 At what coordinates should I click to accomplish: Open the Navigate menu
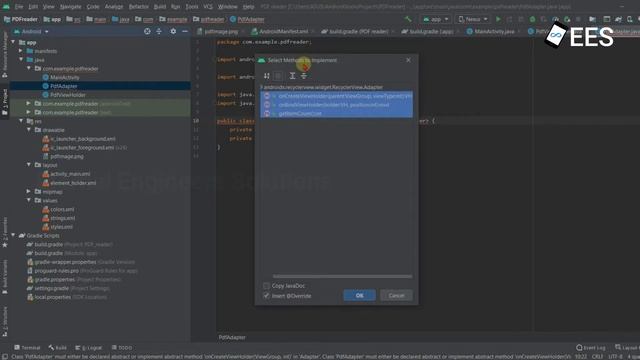click(x=70, y=7)
